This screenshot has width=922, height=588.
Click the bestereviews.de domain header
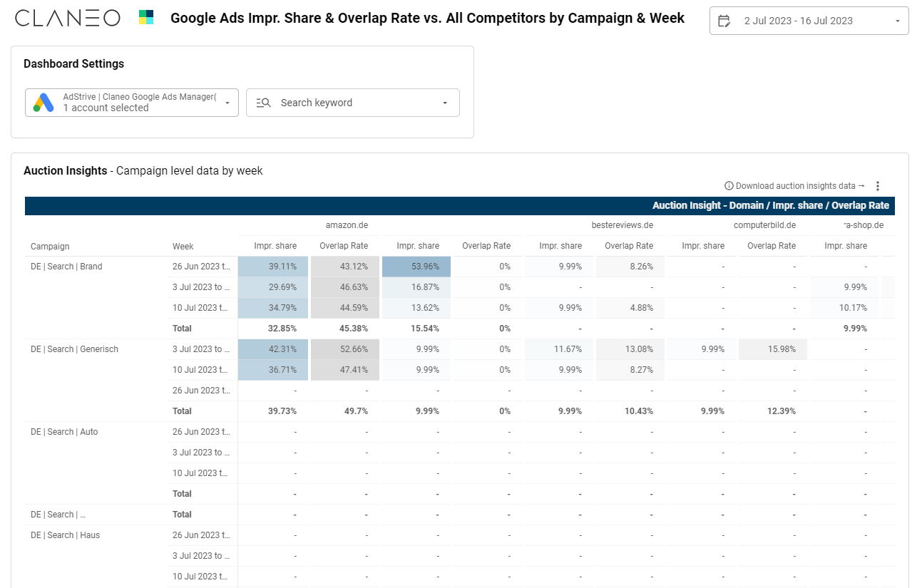point(623,225)
